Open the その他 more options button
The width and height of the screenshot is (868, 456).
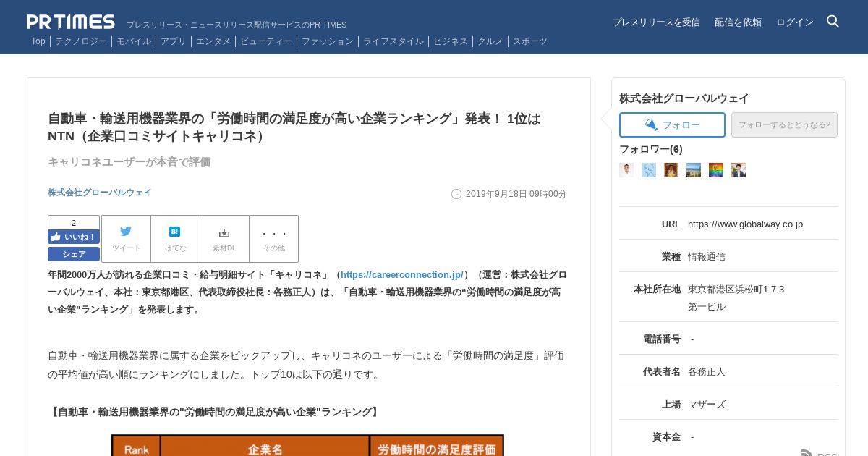[x=273, y=239]
